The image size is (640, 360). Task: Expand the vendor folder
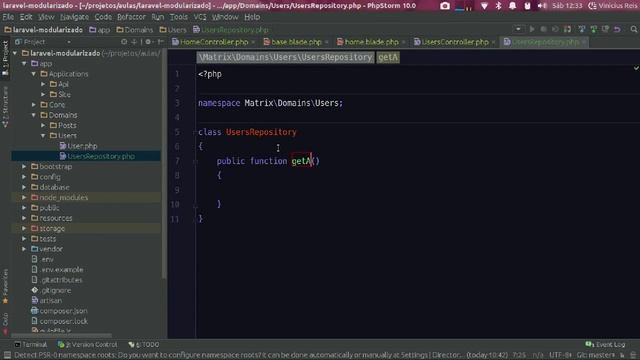[24, 249]
